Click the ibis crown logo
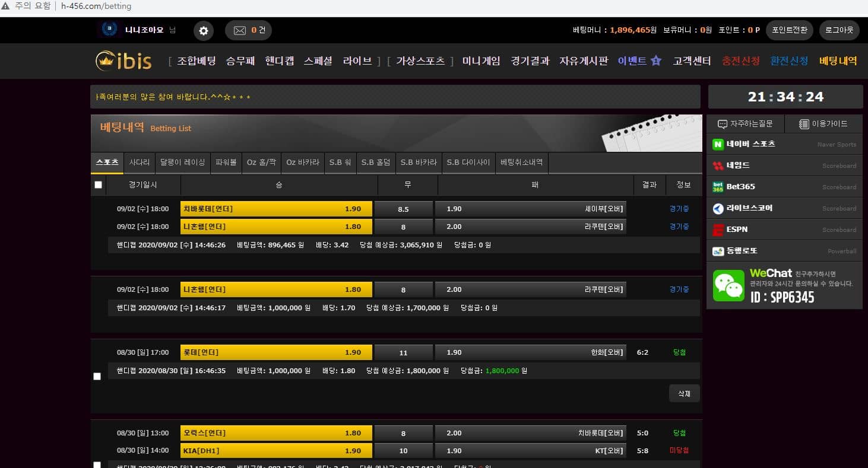868x468 pixels. click(x=124, y=61)
